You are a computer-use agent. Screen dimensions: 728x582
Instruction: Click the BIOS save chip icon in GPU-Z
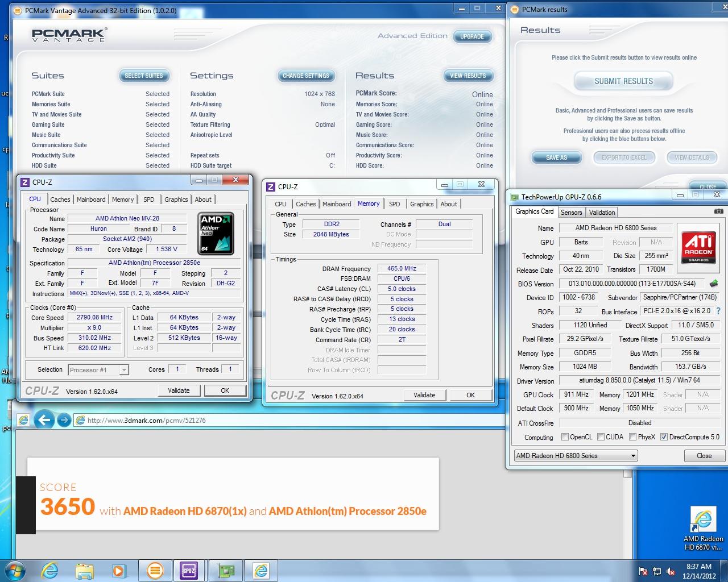click(713, 283)
